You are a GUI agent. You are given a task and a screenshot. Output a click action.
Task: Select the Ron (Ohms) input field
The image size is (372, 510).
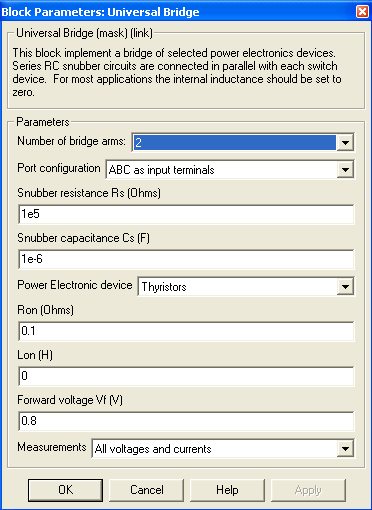pyautogui.click(x=186, y=331)
